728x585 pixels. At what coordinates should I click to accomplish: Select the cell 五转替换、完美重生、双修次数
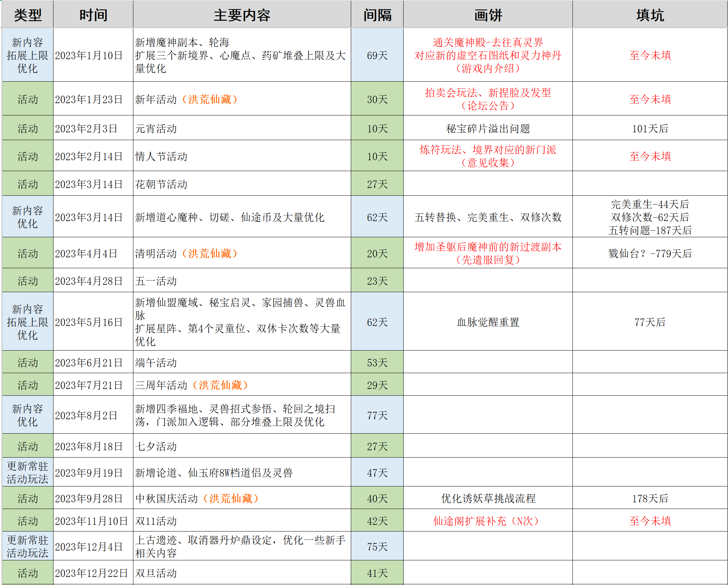pyautogui.click(x=488, y=217)
